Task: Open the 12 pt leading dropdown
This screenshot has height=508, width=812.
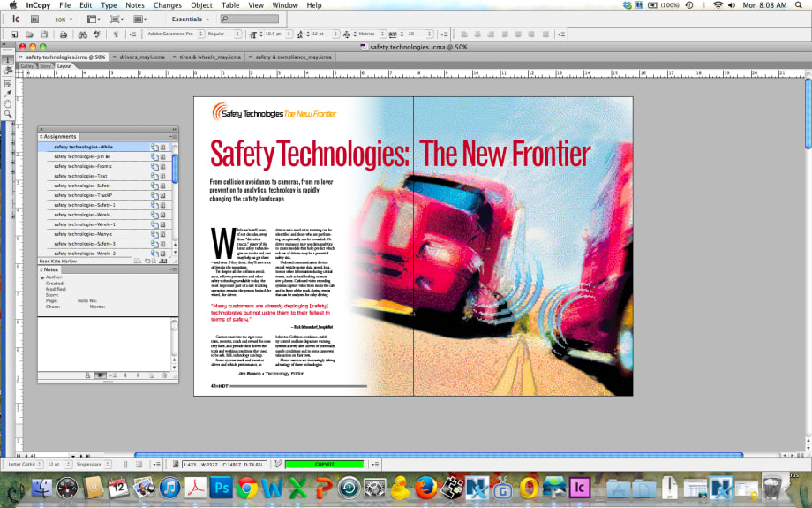Action: [336, 34]
